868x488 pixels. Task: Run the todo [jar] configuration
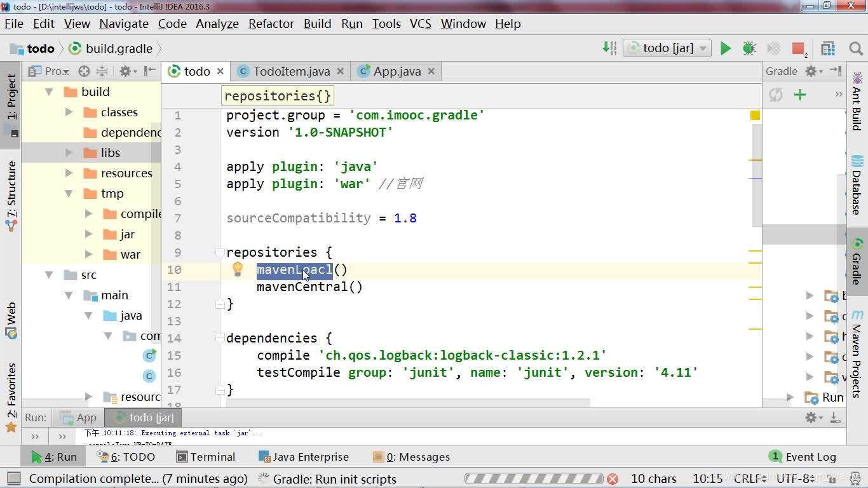[x=725, y=48]
